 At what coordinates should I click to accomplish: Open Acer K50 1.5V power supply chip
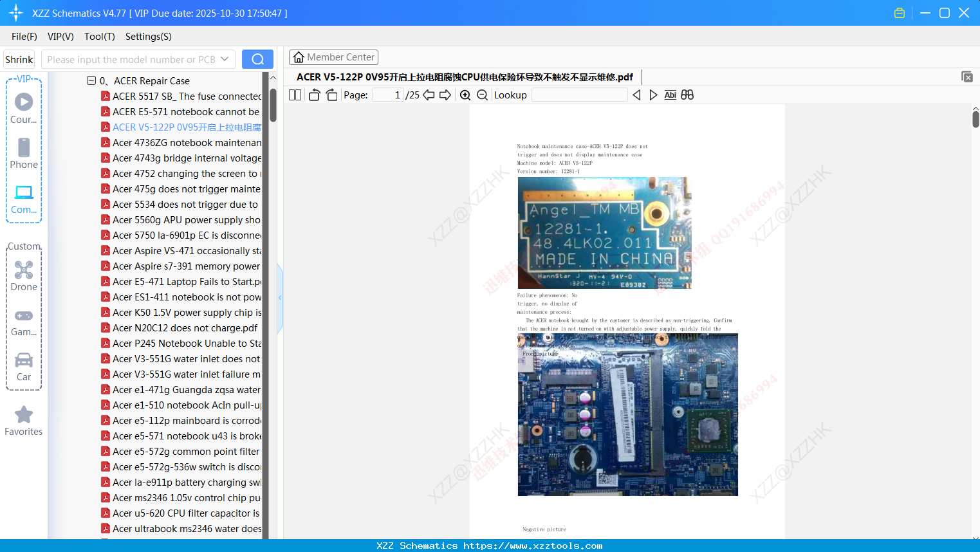(x=181, y=313)
